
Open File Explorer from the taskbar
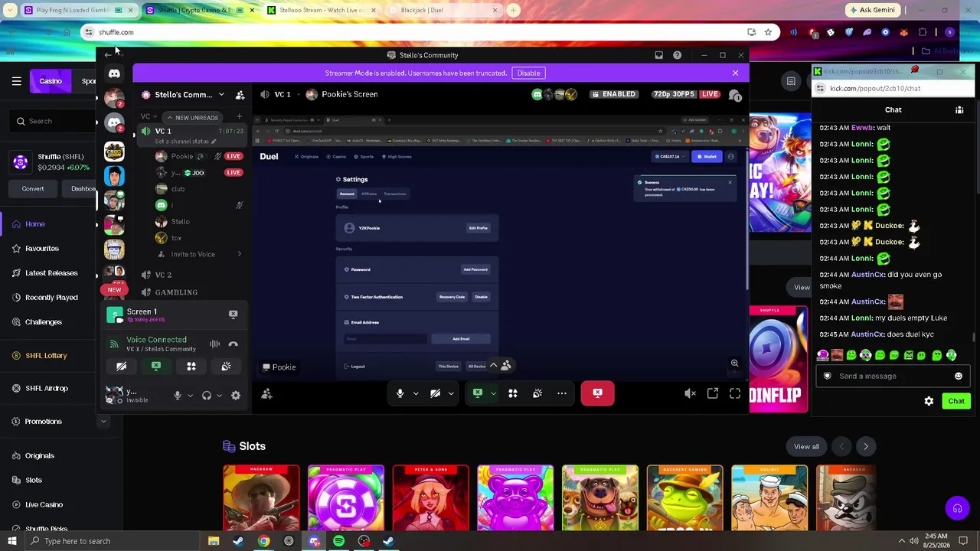click(x=214, y=541)
